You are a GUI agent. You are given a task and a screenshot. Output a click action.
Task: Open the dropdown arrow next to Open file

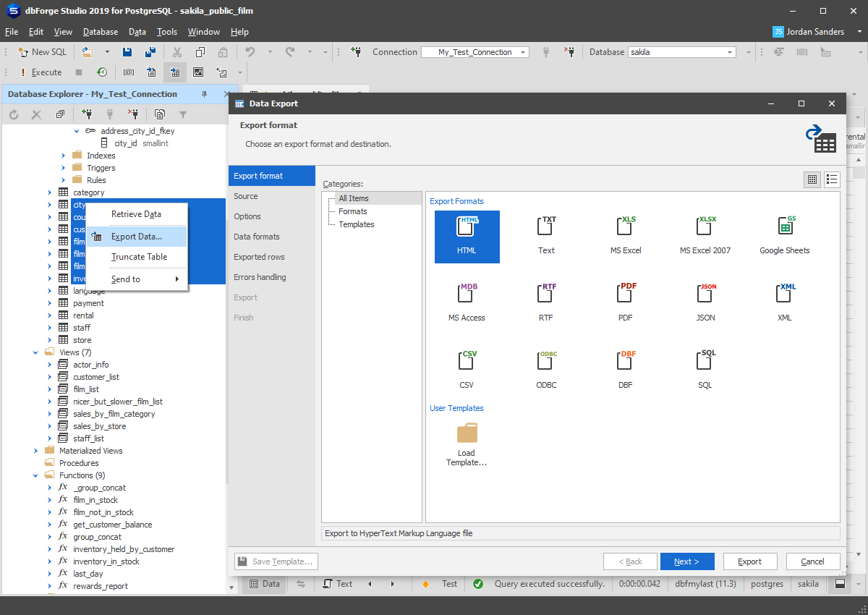(x=107, y=52)
